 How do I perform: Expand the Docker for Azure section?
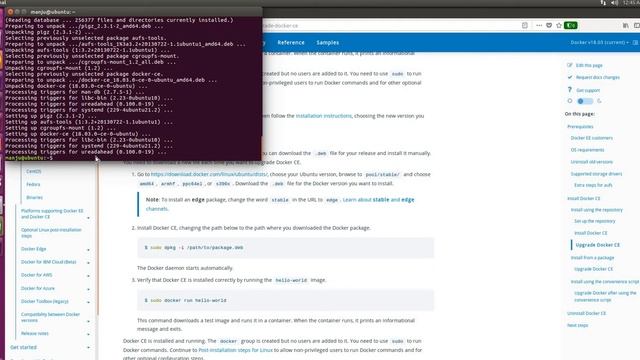click(x=88, y=289)
